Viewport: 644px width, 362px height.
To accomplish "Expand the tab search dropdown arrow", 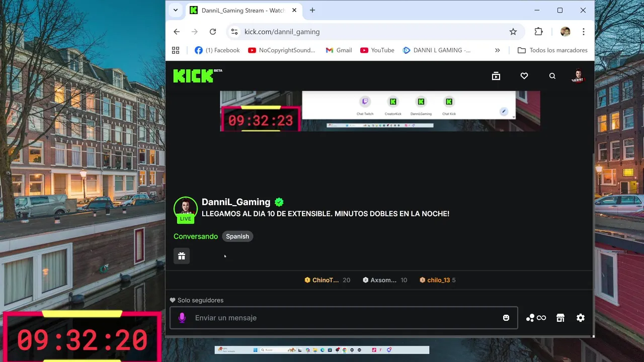I will pyautogui.click(x=176, y=10).
